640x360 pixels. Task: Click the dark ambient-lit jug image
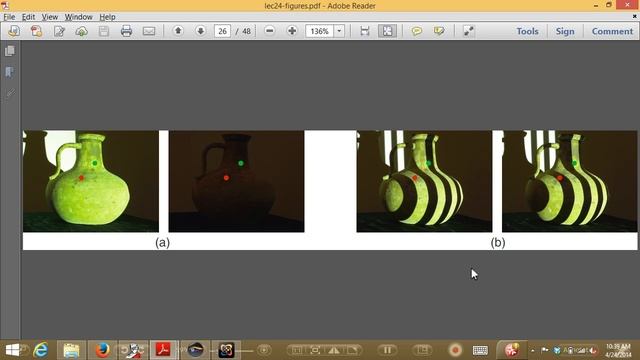(236, 181)
